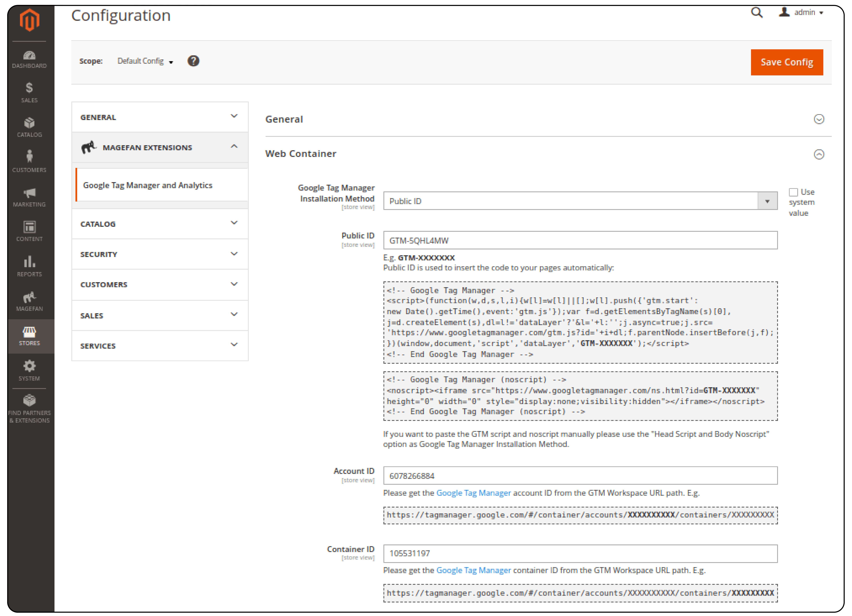The width and height of the screenshot is (852, 616).
Task: Click the Save Config button
Action: [787, 62]
